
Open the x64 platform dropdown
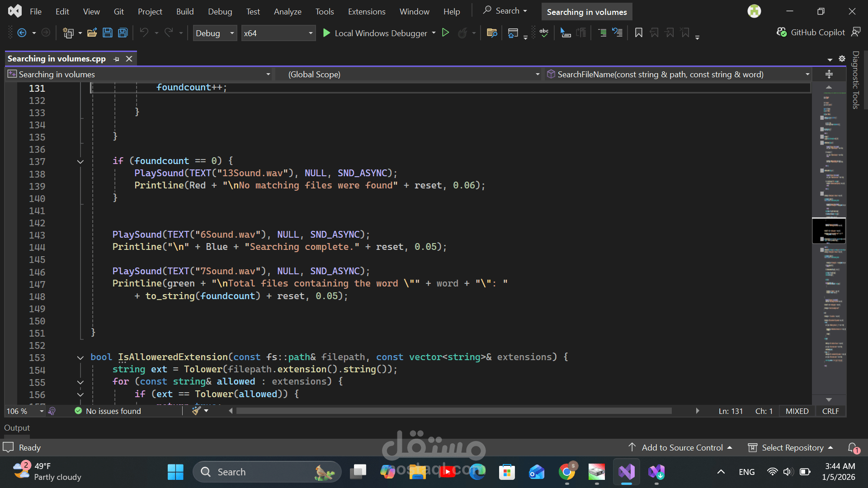(311, 33)
